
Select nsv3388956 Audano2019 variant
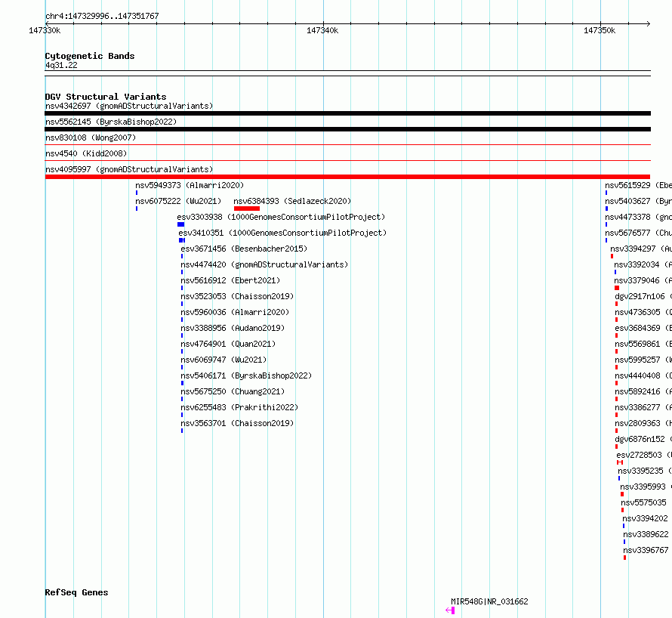(233, 328)
